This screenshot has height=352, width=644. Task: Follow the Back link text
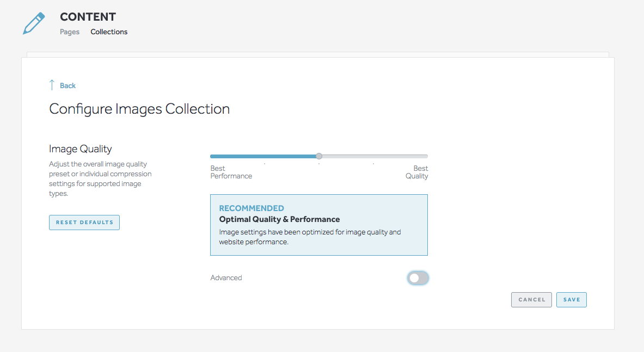point(68,85)
